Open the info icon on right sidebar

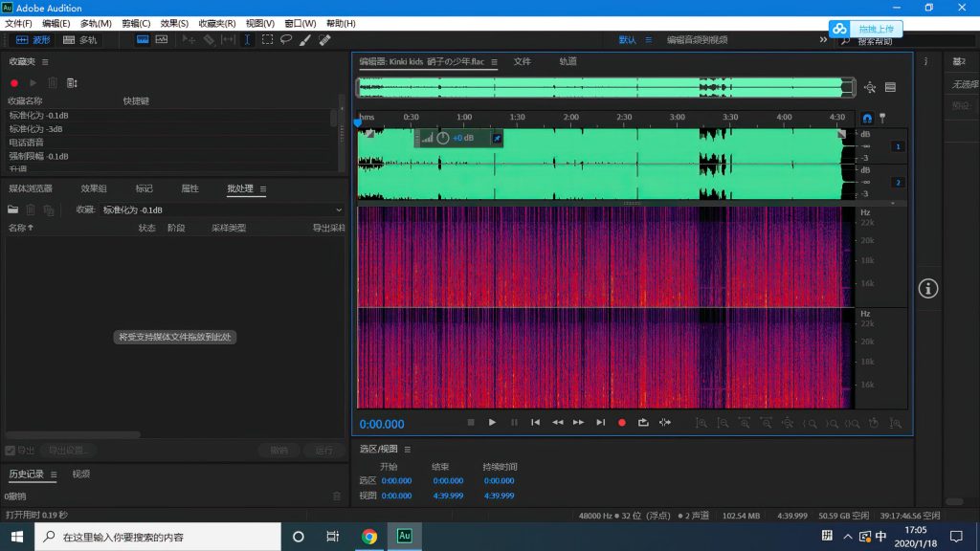[x=928, y=289]
